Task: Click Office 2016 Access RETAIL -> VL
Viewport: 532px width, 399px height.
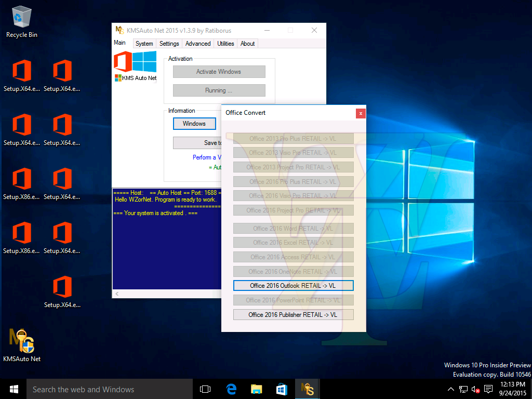Action: pos(293,257)
